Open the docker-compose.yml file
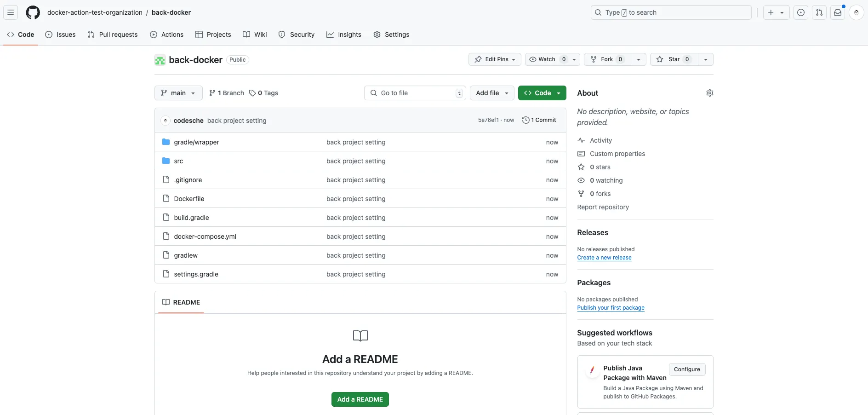This screenshot has height=415, width=868. 205,236
